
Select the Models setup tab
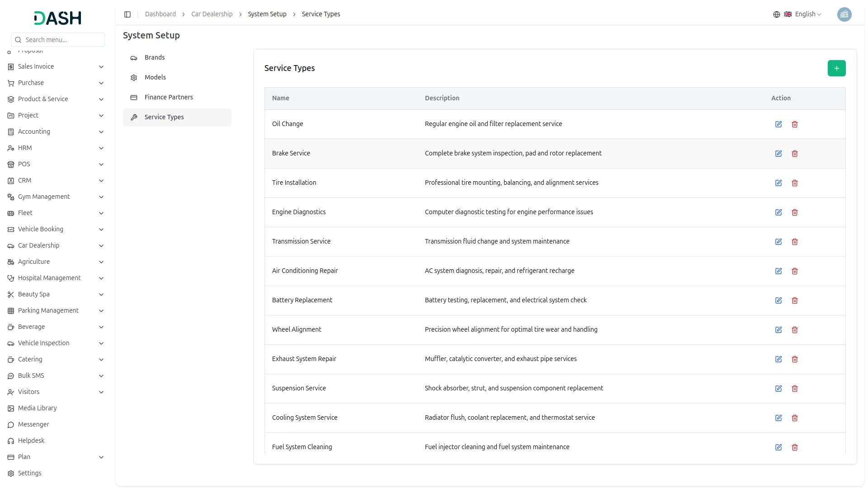[155, 77]
